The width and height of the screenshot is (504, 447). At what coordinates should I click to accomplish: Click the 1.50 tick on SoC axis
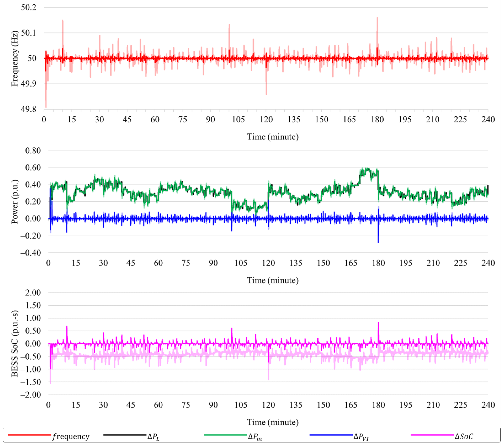33,305
